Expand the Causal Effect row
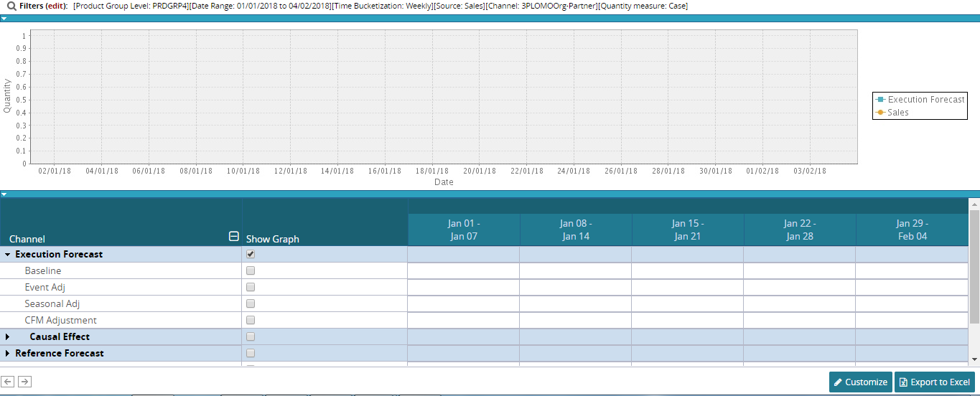The image size is (980, 396). point(8,337)
